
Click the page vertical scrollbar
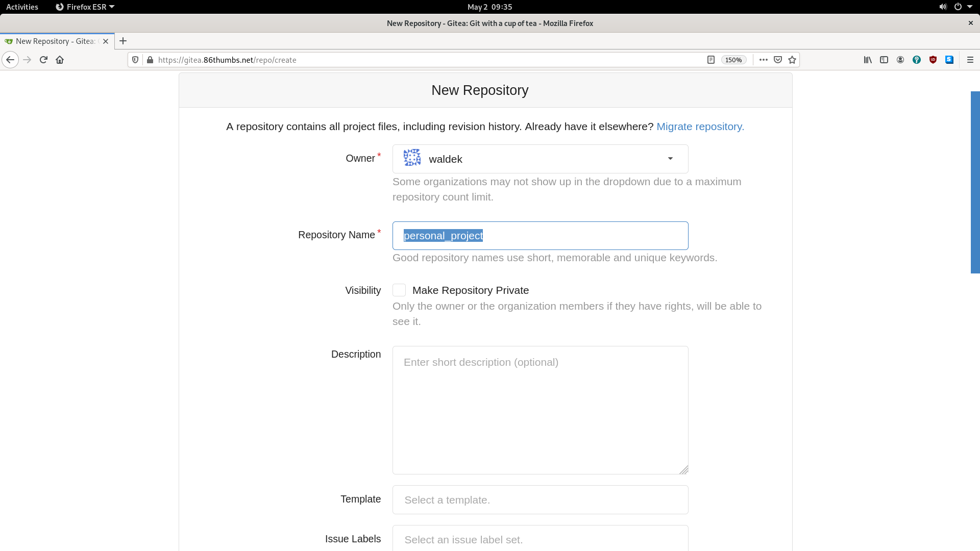pyautogui.click(x=975, y=182)
